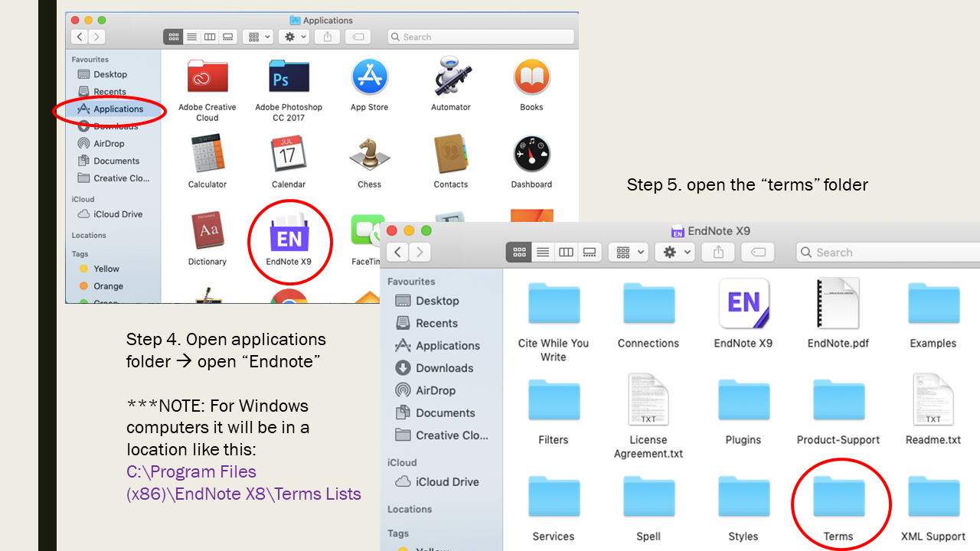Open the Books application icon
The width and height of the screenshot is (980, 551).
(x=531, y=77)
